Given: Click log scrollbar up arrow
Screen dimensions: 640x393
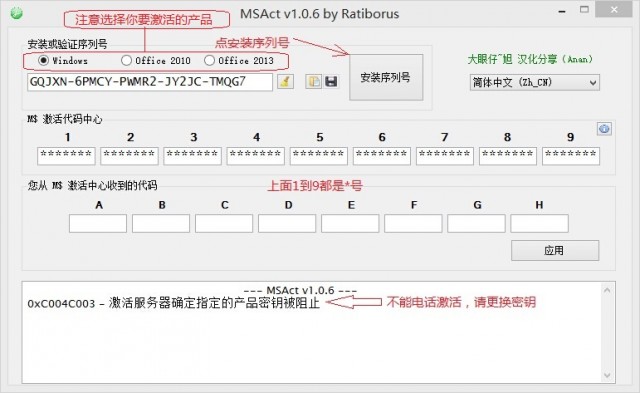Looking at the screenshot, I should (607, 290).
